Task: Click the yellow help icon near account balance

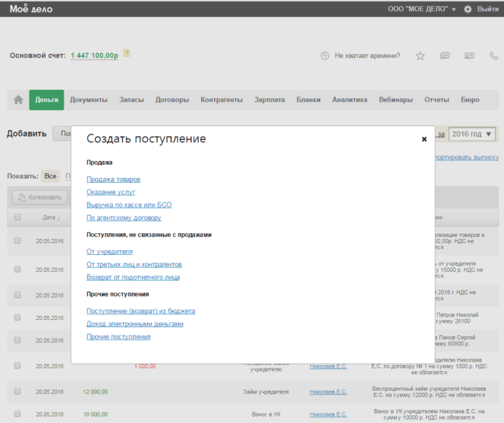Action: pyautogui.click(x=127, y=53)
